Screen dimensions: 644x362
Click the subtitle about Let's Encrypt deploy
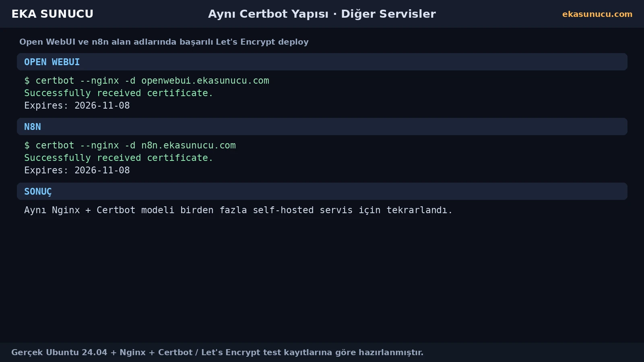(164, 42)
